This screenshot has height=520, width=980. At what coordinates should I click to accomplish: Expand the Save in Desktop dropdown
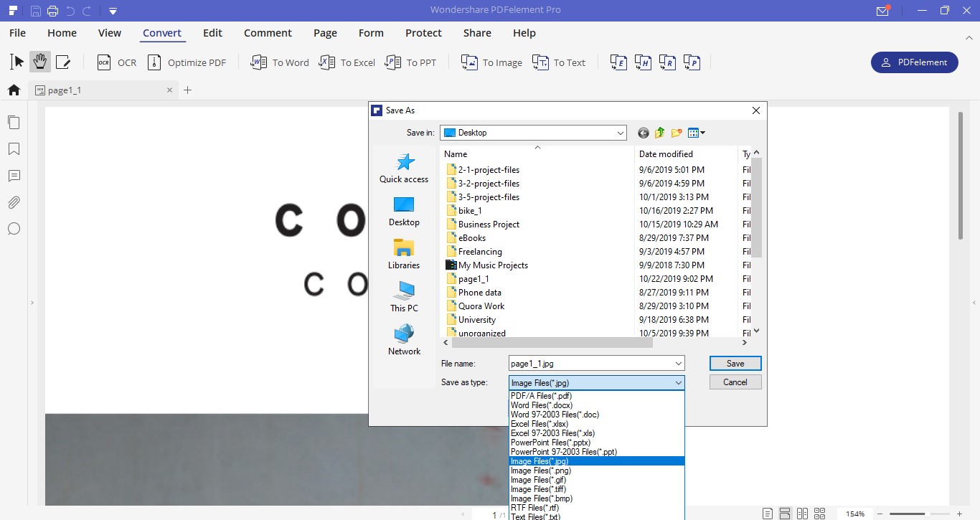point(621,133)
